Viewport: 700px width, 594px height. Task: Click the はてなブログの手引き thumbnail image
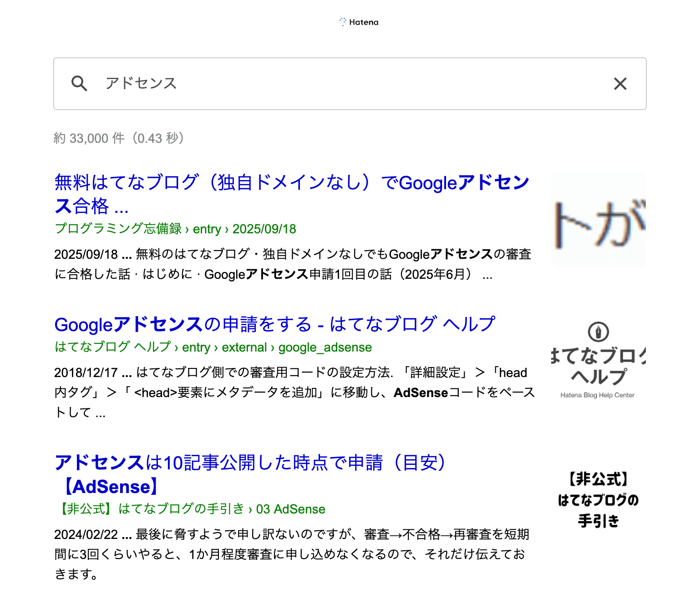[598, 499]
